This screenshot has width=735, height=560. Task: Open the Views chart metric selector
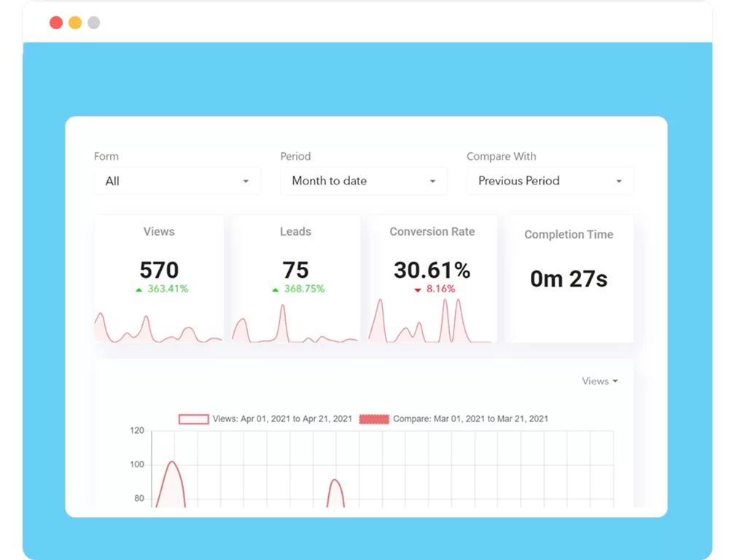pos(599,381)
